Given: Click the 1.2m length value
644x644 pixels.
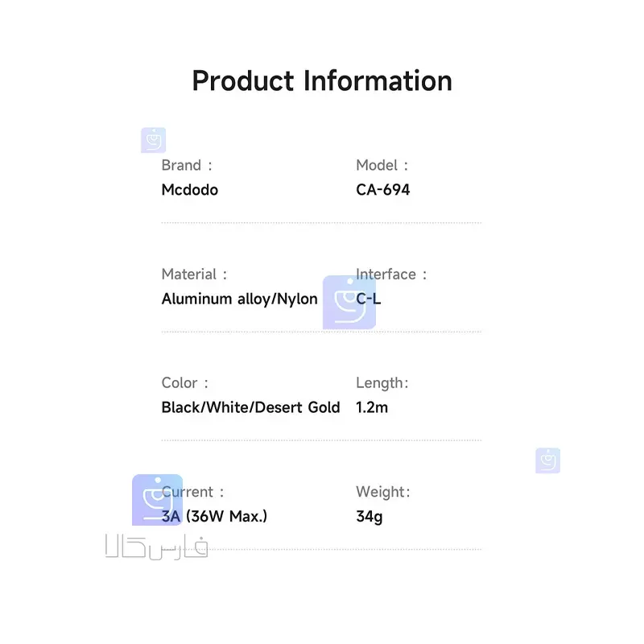Looking at the screenshot, I should [x=372, y=407].
